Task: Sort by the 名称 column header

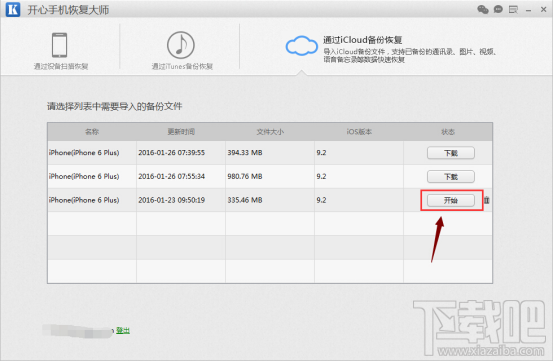Action: coord(92,132)
